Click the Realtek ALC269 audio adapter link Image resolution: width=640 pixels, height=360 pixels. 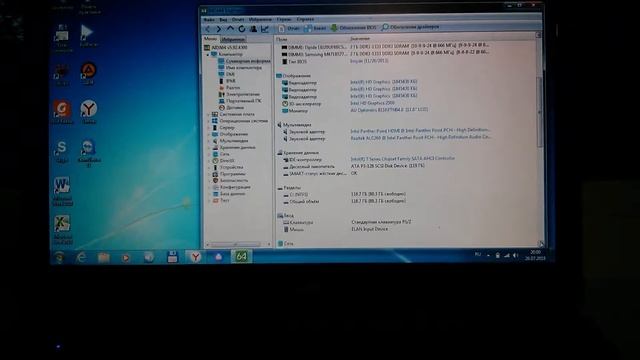point(421,138)
